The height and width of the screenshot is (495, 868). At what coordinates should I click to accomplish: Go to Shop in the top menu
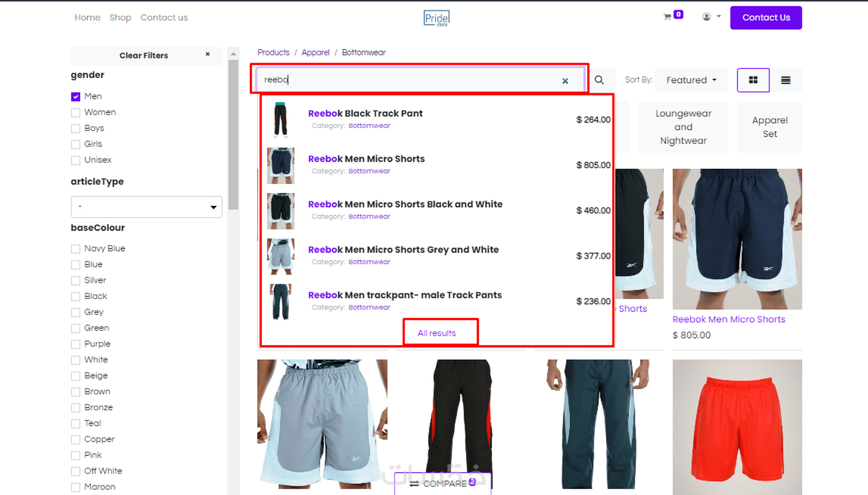120,17
